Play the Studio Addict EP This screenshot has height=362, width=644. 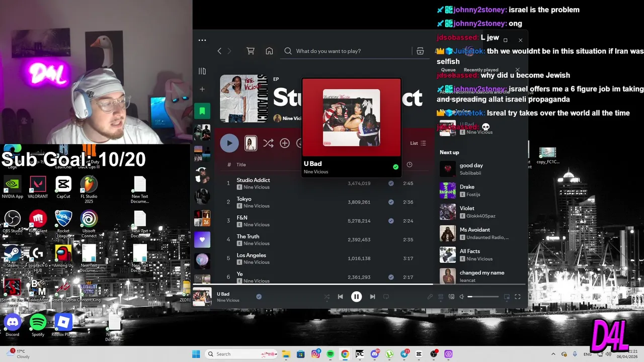pos(229,143)
